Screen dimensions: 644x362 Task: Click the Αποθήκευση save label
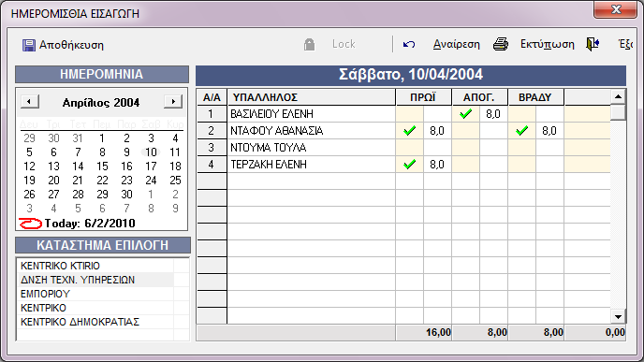coord(71,45)
